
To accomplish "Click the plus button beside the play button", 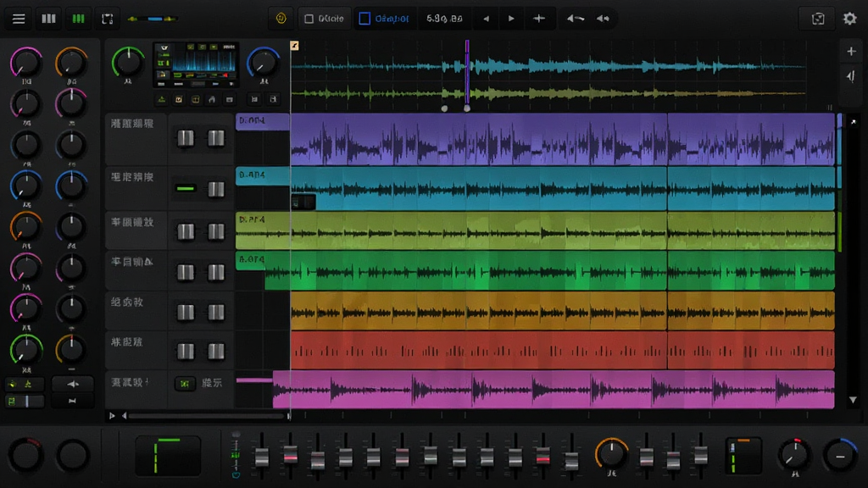I will tap(538, 19).
